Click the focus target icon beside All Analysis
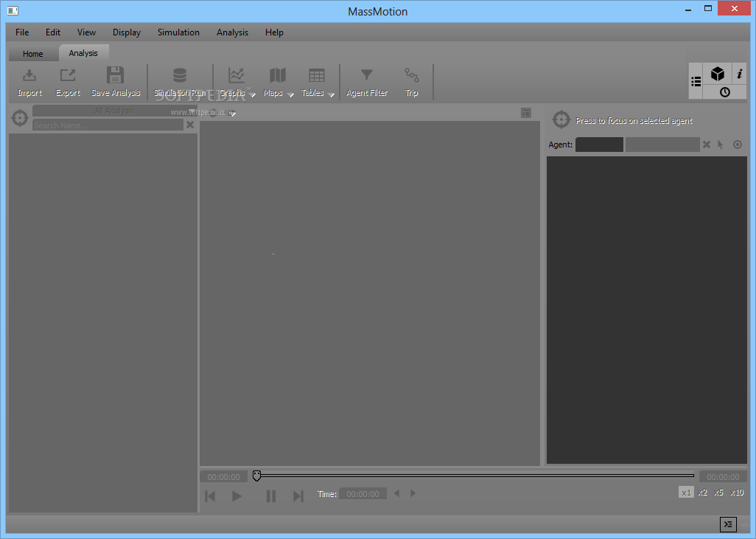 20,118
